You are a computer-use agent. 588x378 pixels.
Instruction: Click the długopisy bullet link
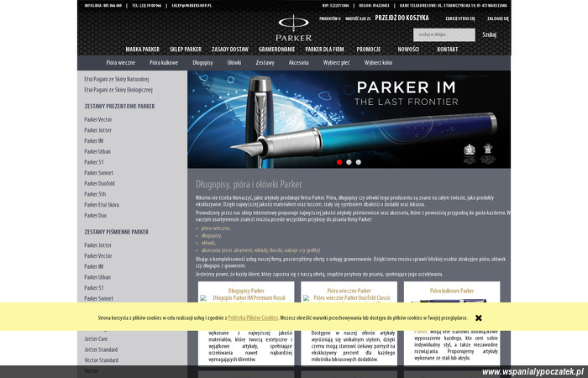coord(211,235)
